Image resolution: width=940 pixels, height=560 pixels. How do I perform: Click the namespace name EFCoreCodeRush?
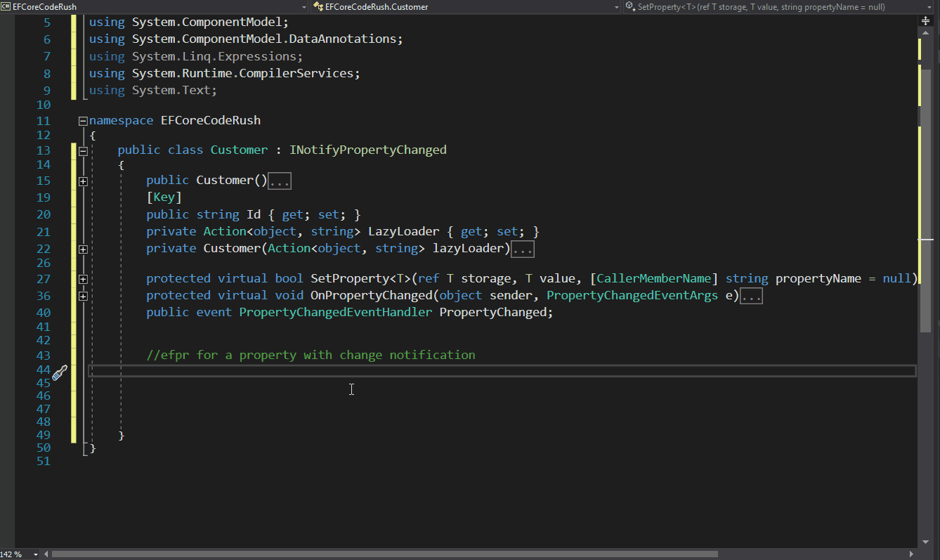210,120
